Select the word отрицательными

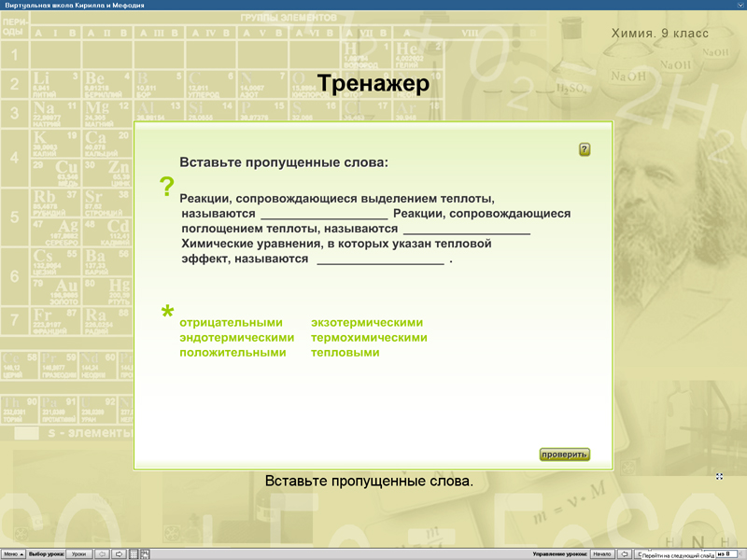click(x=230, y=322)
